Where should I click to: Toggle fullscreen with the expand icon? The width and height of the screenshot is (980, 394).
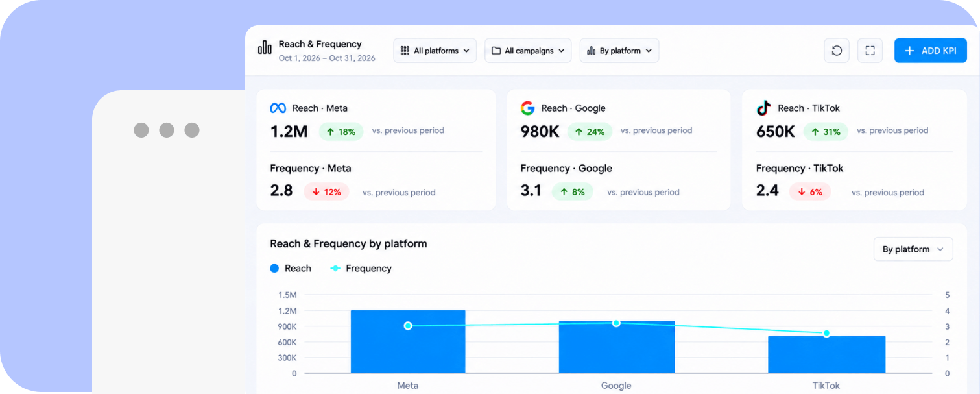(870, 51)
